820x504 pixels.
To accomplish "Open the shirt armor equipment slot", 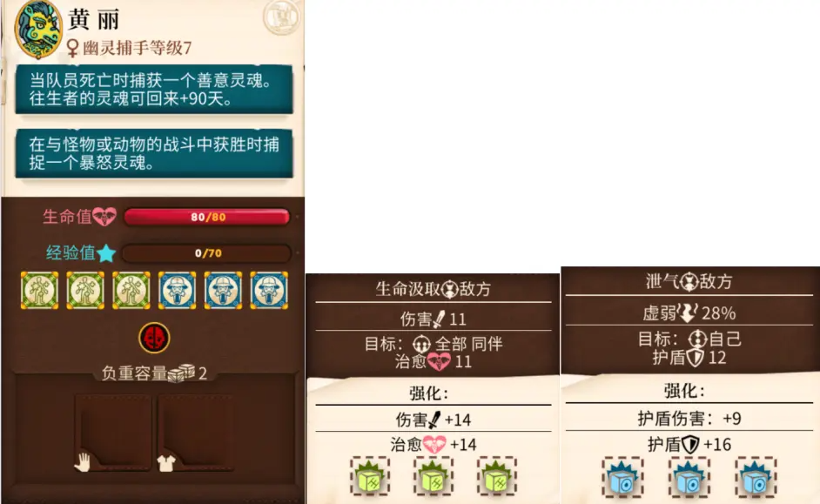I will click(x=196, y=433).
